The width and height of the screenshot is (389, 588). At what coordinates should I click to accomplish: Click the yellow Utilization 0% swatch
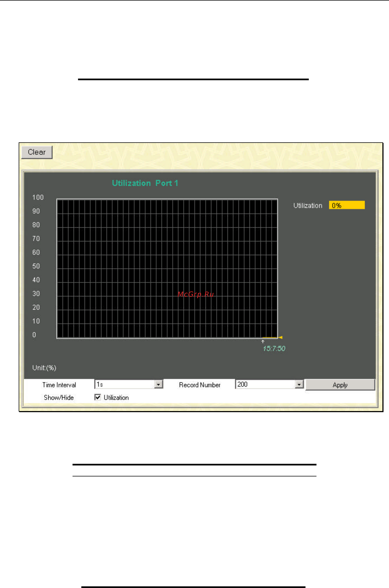pyautogui.click(x=347, y=205)
